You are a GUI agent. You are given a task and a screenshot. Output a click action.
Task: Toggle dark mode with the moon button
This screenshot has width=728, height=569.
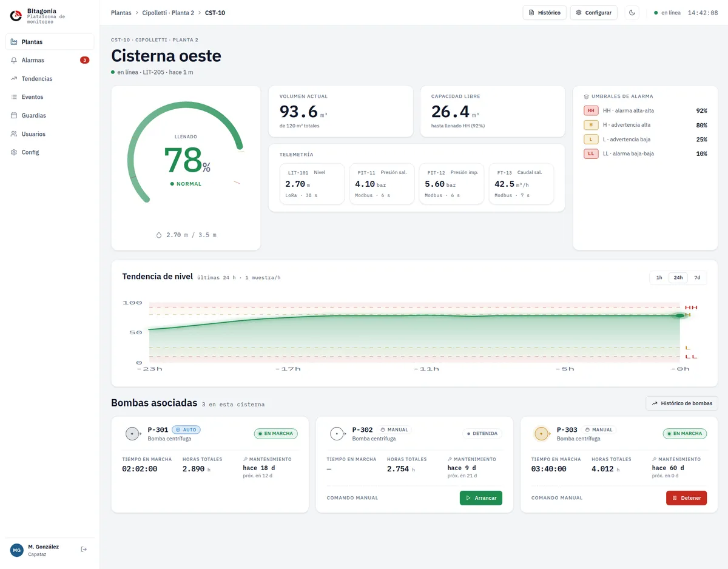[632, 13]
